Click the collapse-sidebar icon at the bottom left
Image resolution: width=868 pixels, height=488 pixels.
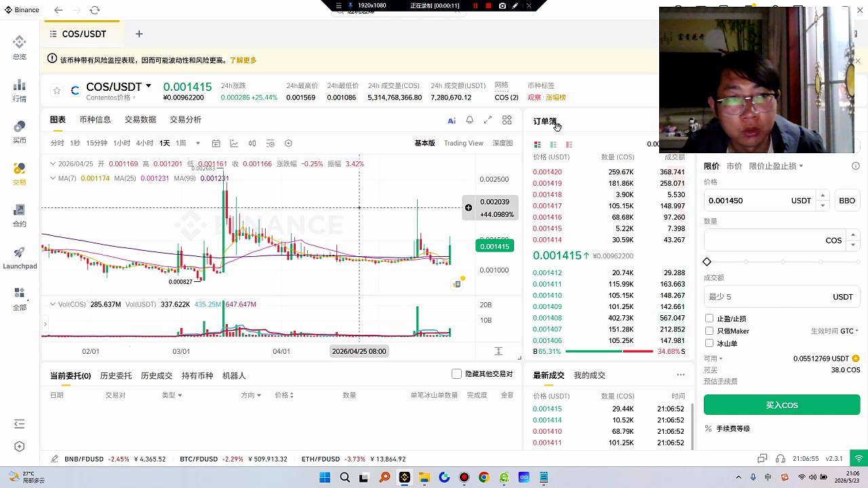[20, 424]
